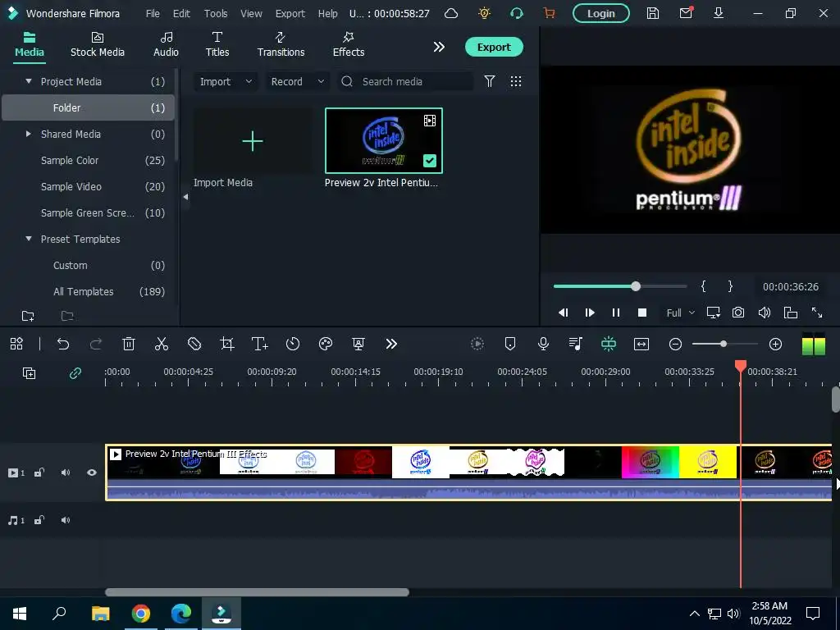
Task: Click the add track icon in timeline
Action: 29,373
